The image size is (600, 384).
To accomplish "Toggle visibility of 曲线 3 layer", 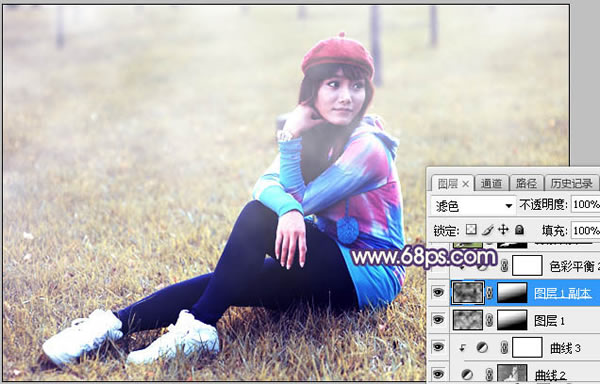I will (x=438, y=347).
